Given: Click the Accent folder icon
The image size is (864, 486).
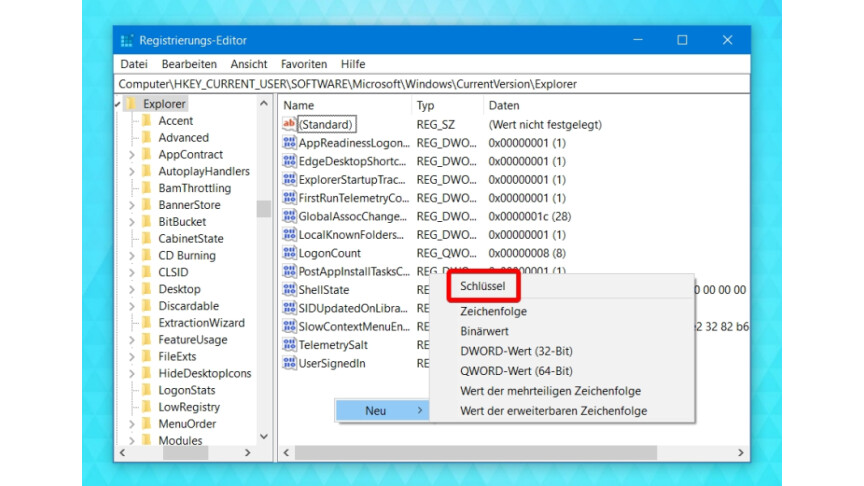Looking at the screenshot, I should [x=147, y=121].
